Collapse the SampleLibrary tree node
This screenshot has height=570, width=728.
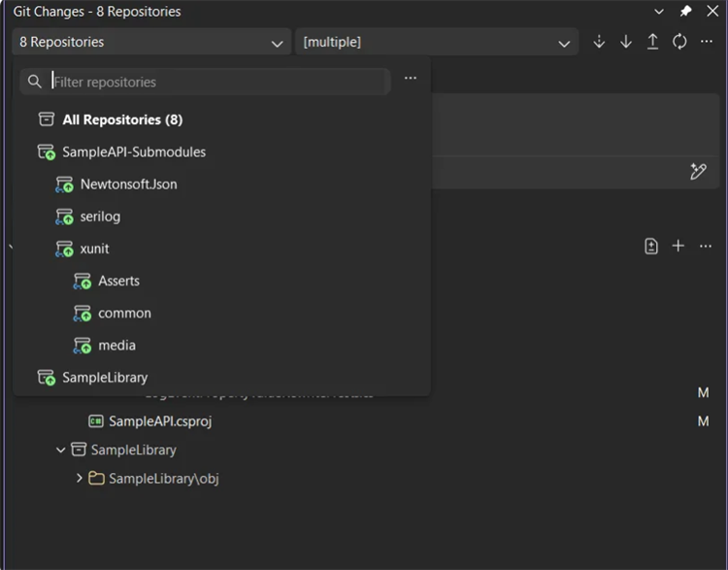[60, 450]
